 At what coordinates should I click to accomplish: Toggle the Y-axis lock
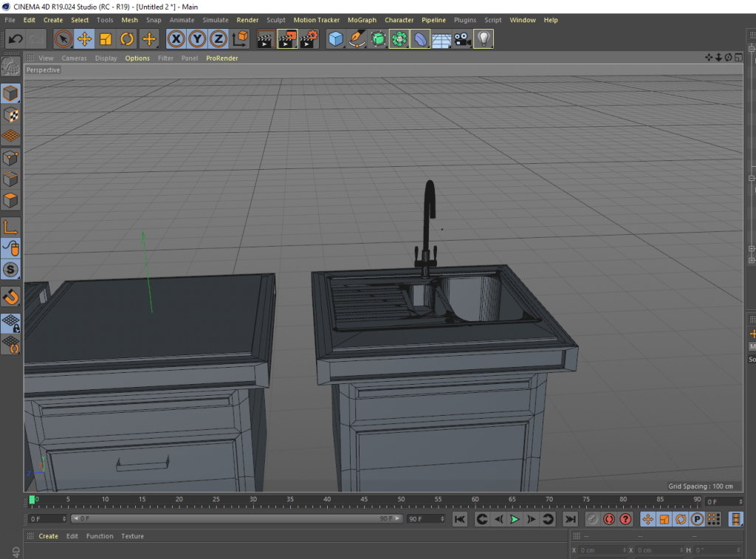point(197,39)
